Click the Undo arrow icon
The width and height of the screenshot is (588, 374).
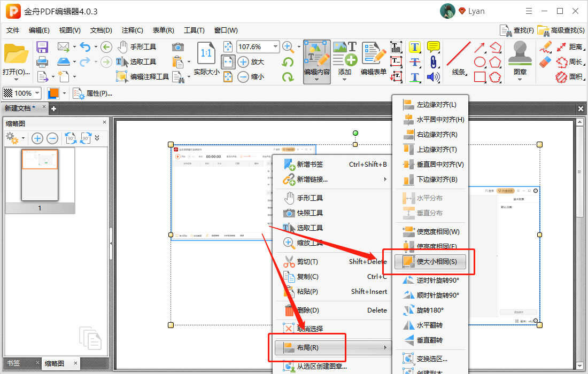(x=86, y=47)
